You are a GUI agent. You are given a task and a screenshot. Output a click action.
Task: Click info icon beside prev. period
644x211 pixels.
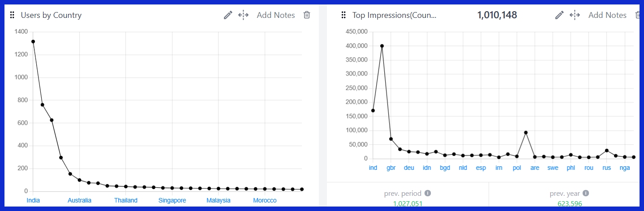(x=428, y=194)
